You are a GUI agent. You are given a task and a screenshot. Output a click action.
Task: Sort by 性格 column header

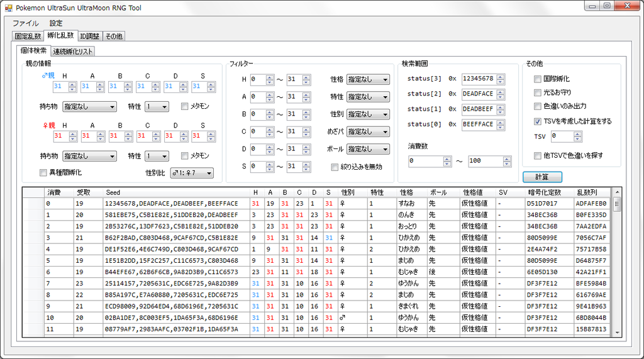tap(412, 192)
